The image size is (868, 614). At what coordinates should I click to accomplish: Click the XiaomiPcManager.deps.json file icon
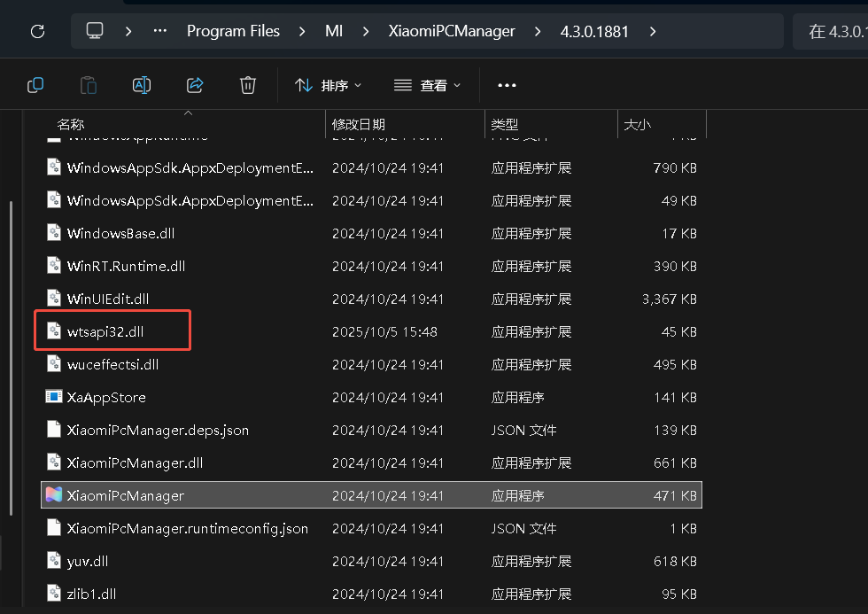click(54, 430)
